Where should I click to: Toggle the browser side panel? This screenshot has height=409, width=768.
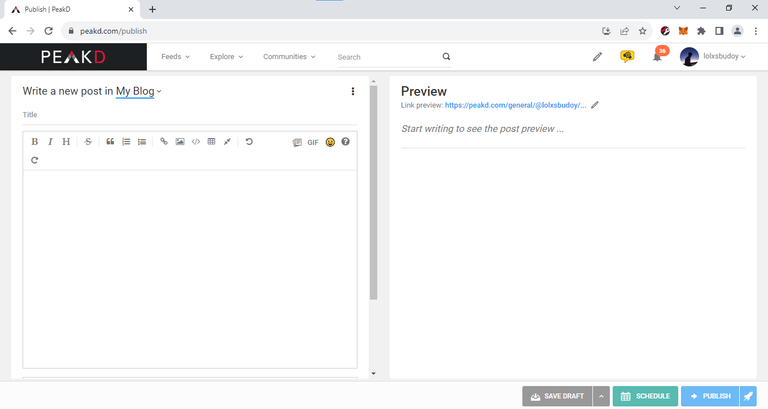(x=719, y=31)
